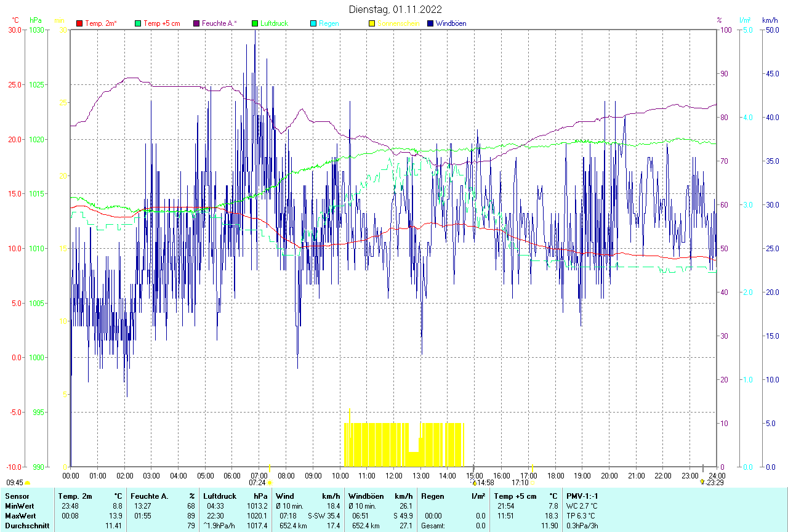The width and height of the screenshot is (788, 532).
Task: Click the MaxWert row label
Action: click(x=20, y=515)
